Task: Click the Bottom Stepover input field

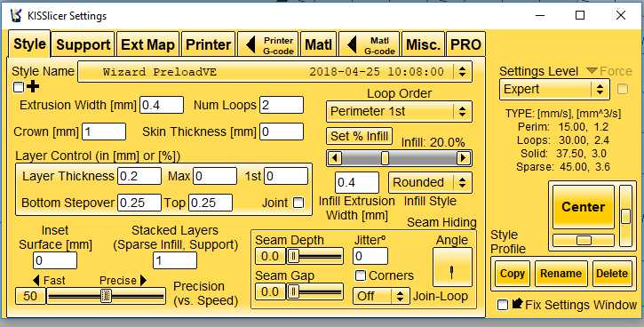Action: tap(139, 203)
